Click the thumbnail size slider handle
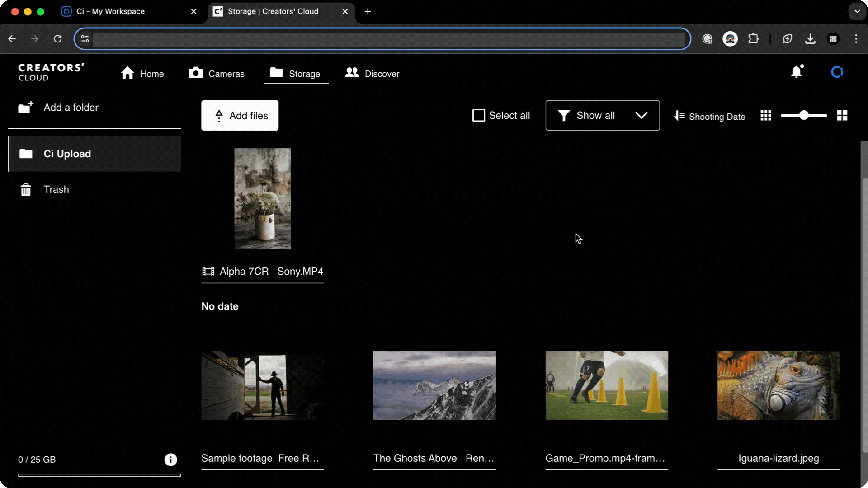The width and height of the screenshot is (868, 488). [x=803, y=115]
